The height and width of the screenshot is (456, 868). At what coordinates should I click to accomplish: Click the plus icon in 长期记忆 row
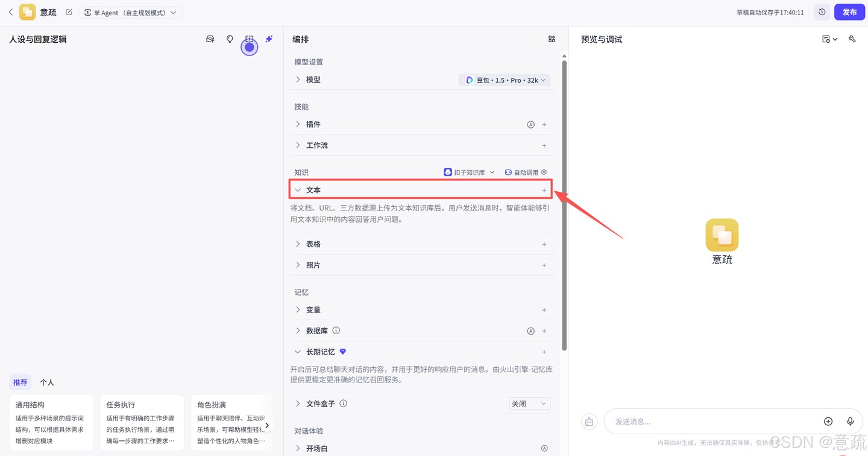coord(544,352)
